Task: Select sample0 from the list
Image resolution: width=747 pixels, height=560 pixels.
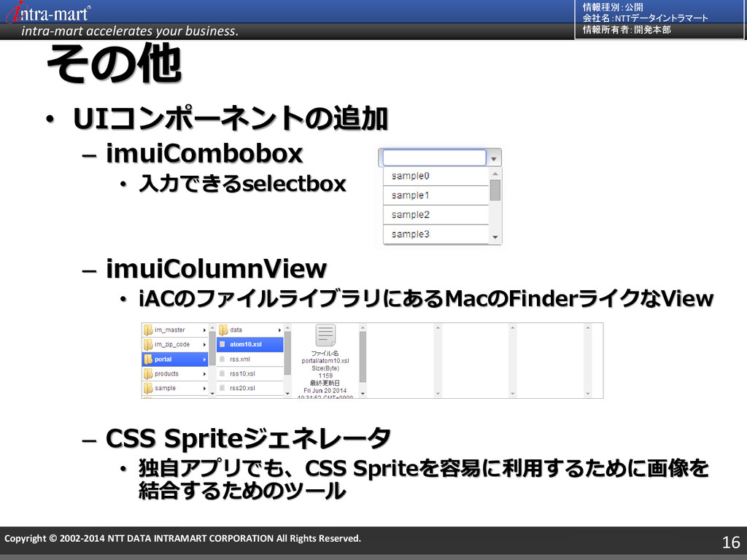Action: click(x=436, y=176)
